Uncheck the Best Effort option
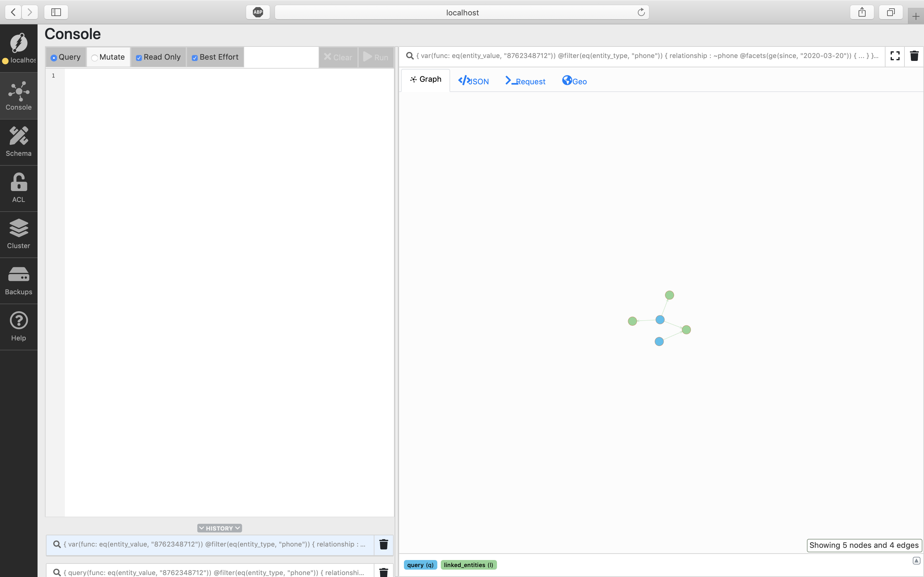This screenshot has width=924, height=577. pyautogui.click(x=195, y=57)
